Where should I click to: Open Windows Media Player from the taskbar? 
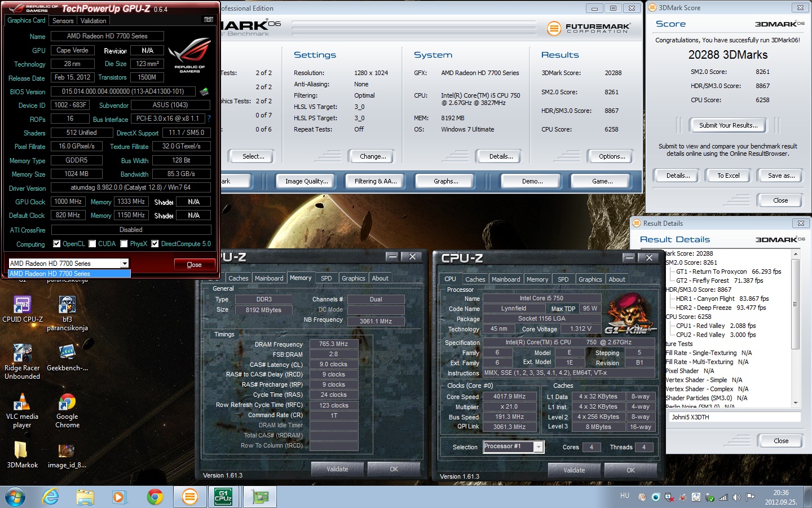click(119, 497)
